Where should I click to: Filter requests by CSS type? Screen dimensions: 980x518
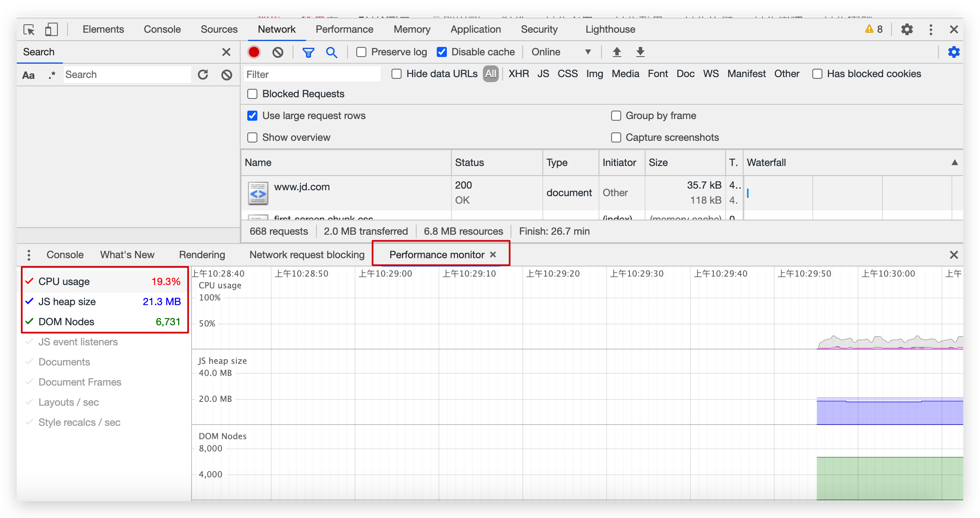[567, 74]
